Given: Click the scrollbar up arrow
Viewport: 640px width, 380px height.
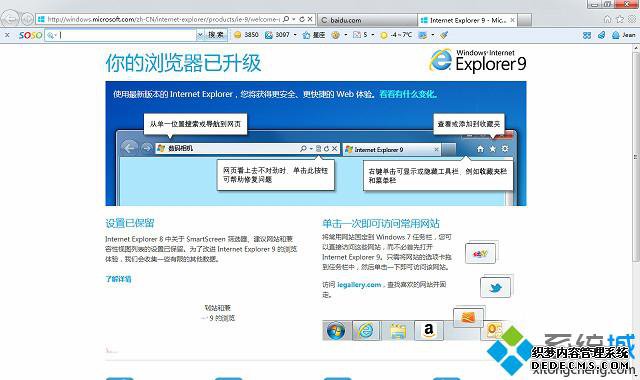Looking at the screenshot, I should click(x=636, y=48).
